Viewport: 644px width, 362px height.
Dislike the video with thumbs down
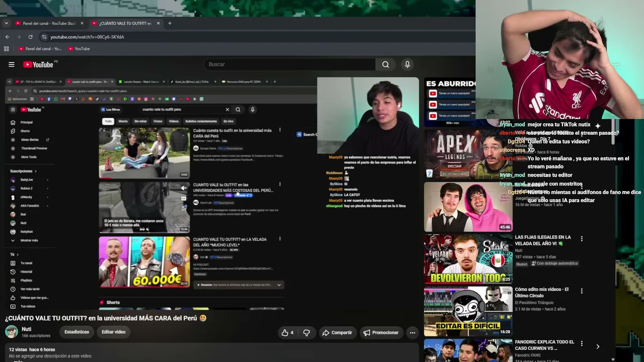tap(306, 332)
